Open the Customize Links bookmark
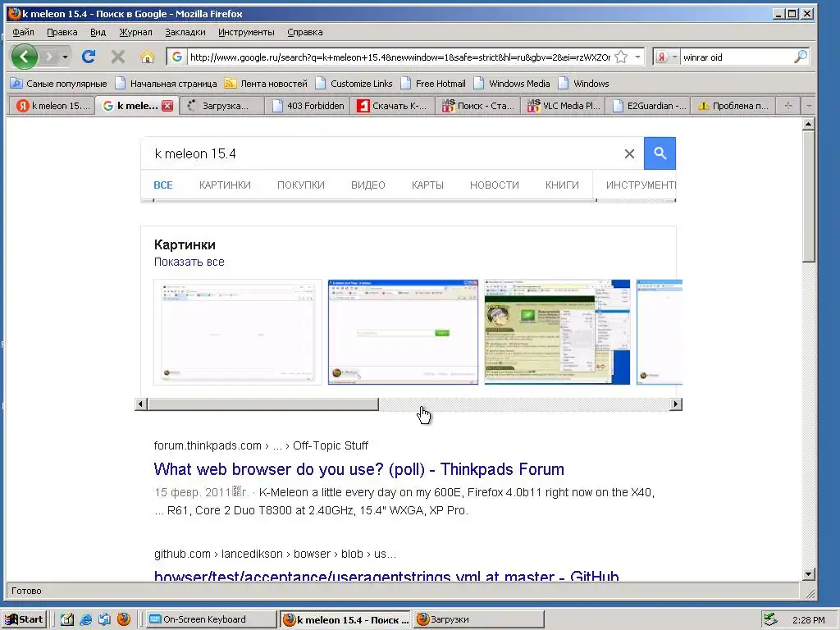 (354, 84)
